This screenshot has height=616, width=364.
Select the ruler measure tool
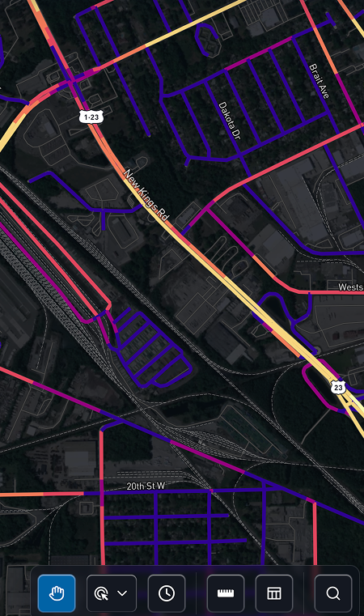[226, 593]
